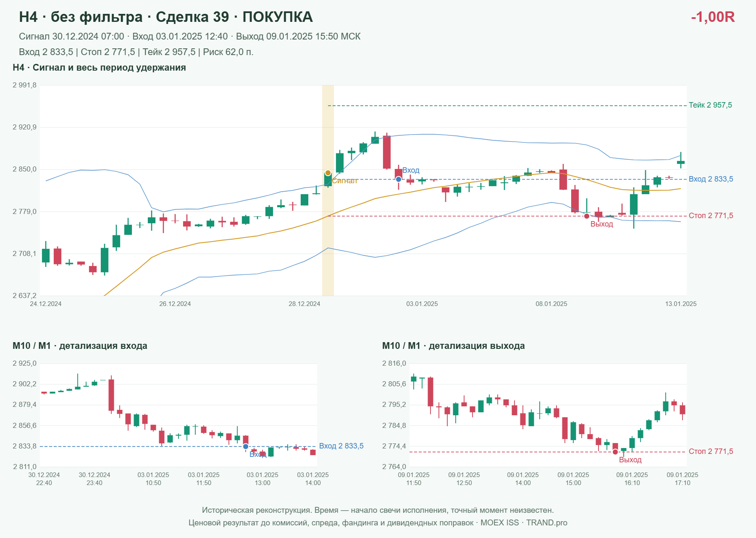Viewport: 756px width, 538px height.
Task: Click the Тейк 2 957,5 label
Action: tap(710, 105)
